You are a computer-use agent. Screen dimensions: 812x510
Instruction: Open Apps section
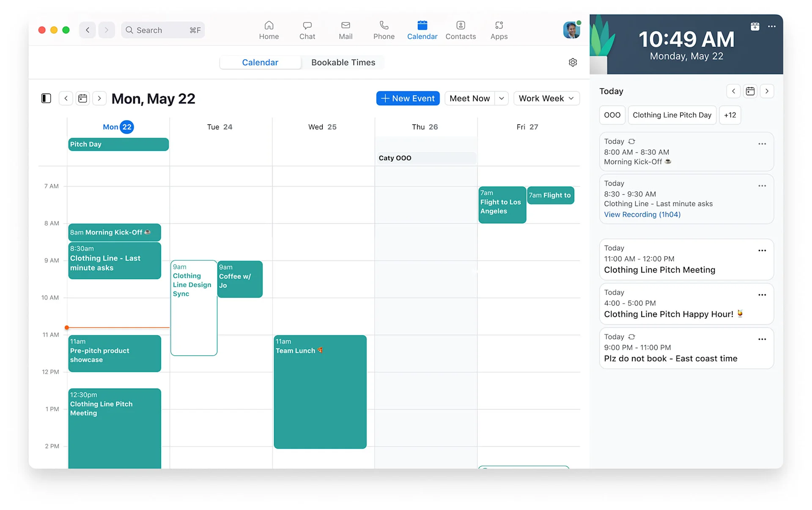pos(498,30)
